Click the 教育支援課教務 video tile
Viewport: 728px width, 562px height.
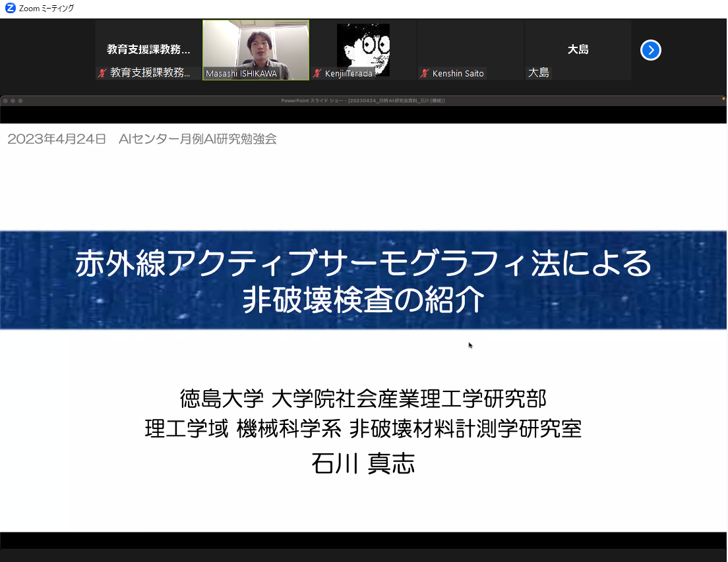146,46
